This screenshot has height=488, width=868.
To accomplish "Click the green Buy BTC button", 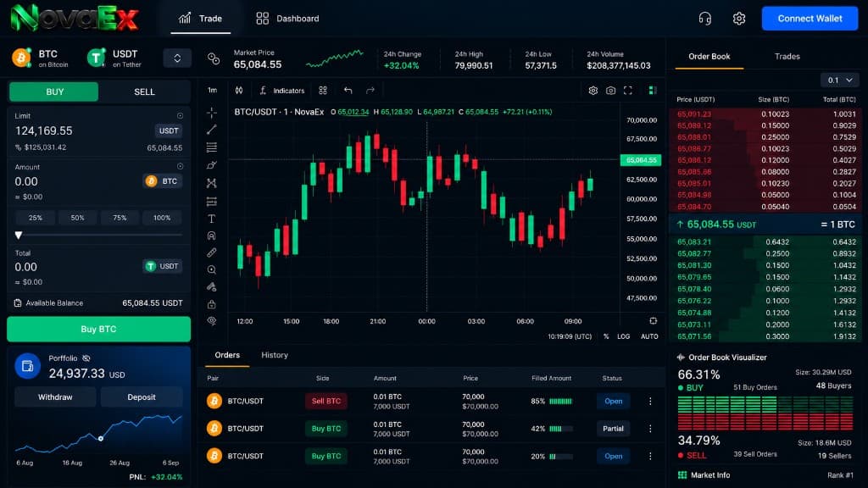I will point(98,330).
